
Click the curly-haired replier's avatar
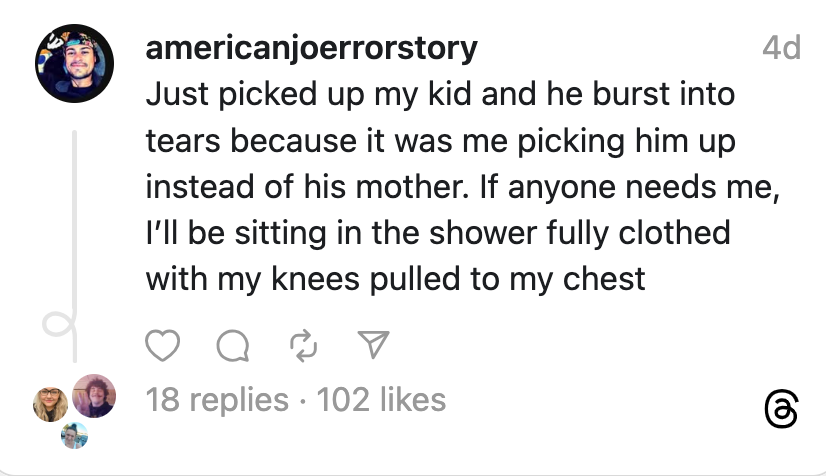tap(94, 394)
